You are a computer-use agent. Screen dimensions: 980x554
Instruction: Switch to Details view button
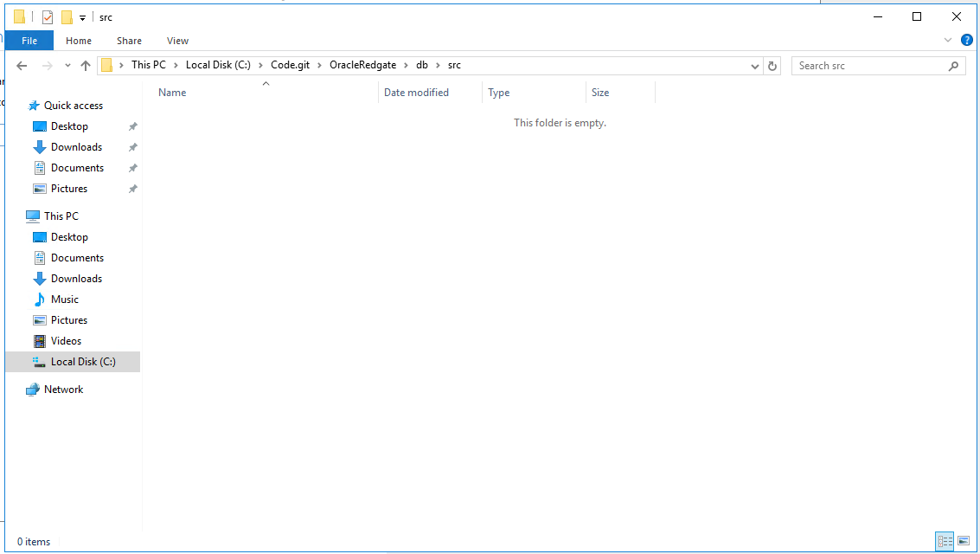[945, 541]
